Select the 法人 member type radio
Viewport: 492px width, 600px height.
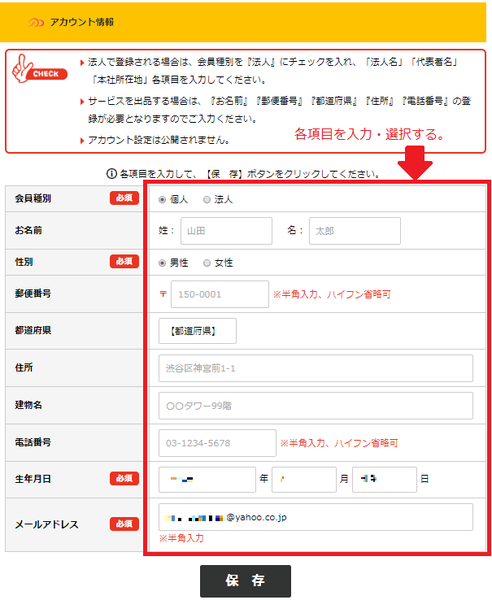207,200
